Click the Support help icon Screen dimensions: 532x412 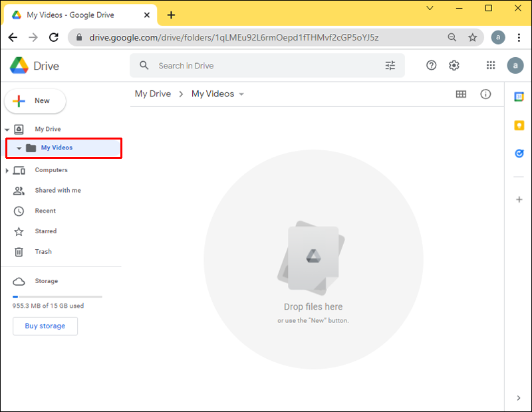click(x=432, y=65)
